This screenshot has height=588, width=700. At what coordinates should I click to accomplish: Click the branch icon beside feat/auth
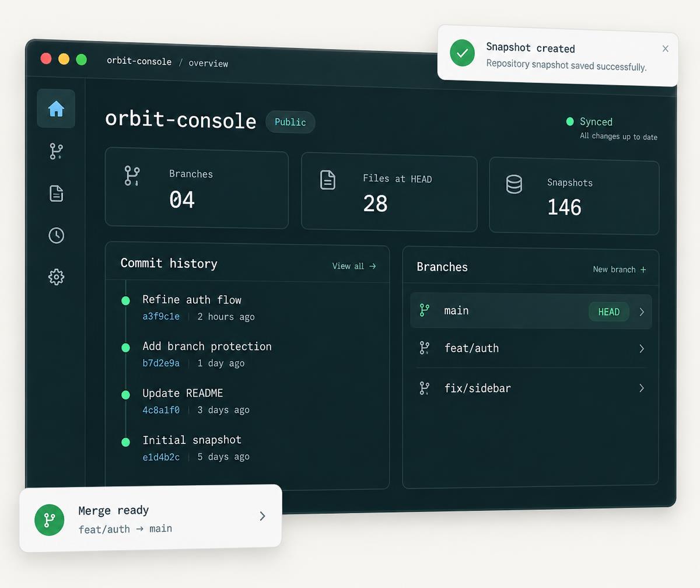(x=425, y=348)
